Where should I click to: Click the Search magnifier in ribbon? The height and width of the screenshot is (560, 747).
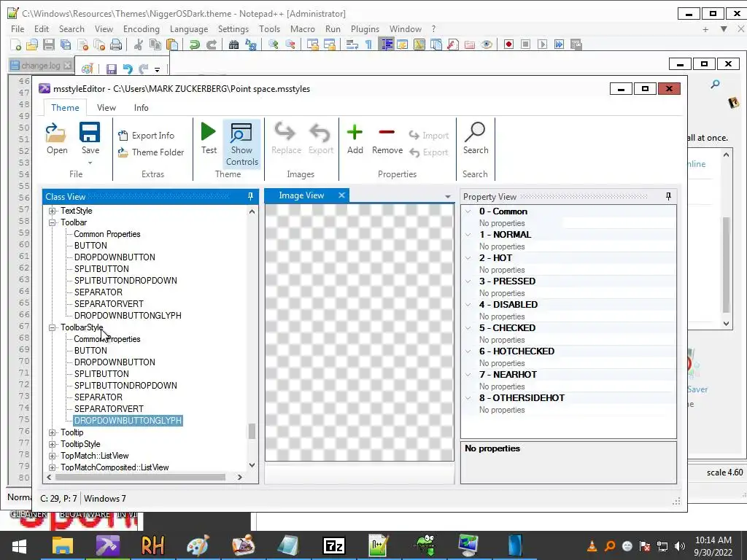coord(476,139)
